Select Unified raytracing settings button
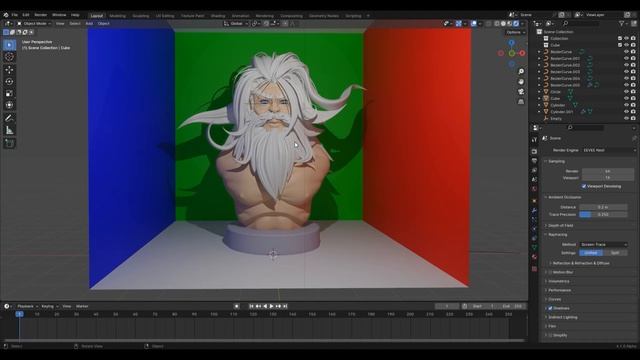The width and height of the screenshot is (640, 360). pyautogui.click(x=591, y=253)
